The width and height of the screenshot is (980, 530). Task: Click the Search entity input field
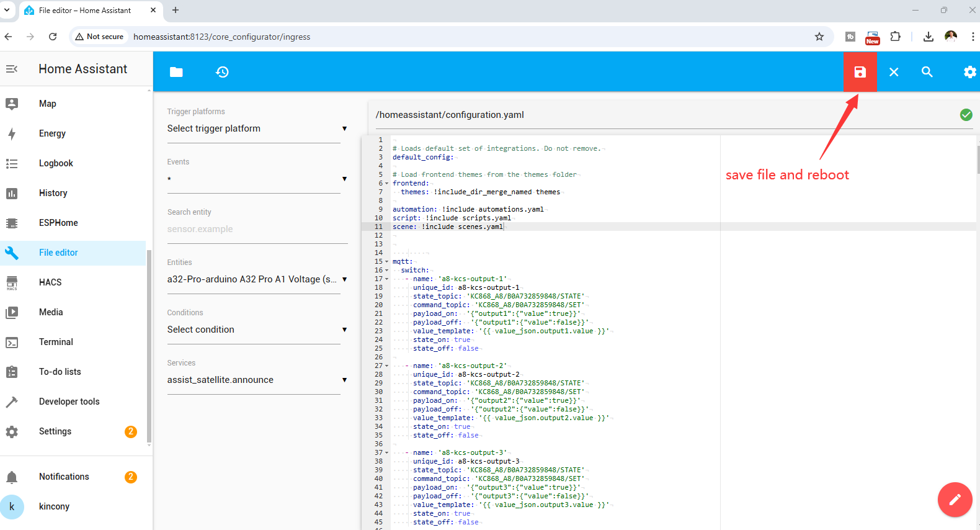pyautogui.click(x=257, y=229)
